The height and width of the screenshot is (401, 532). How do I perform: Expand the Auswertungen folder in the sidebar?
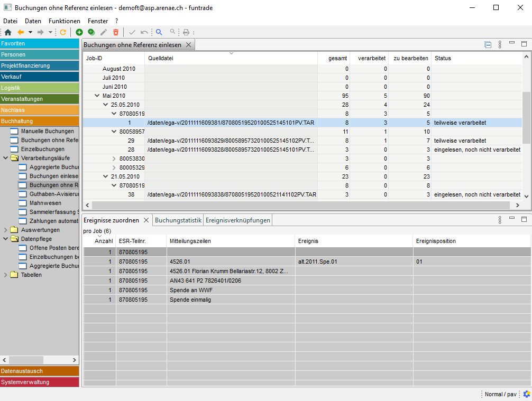tap(6, 230)
